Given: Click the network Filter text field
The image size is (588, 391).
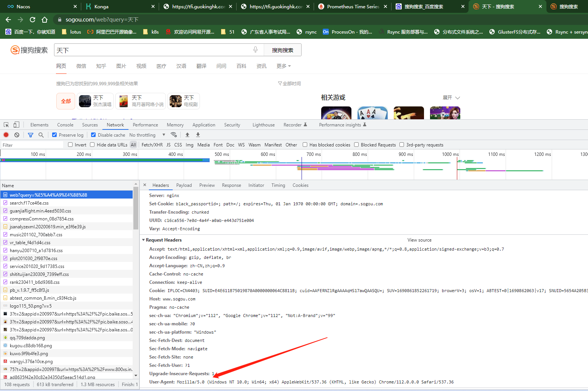Looking at the screenshot, I should (x=32, y=145).
